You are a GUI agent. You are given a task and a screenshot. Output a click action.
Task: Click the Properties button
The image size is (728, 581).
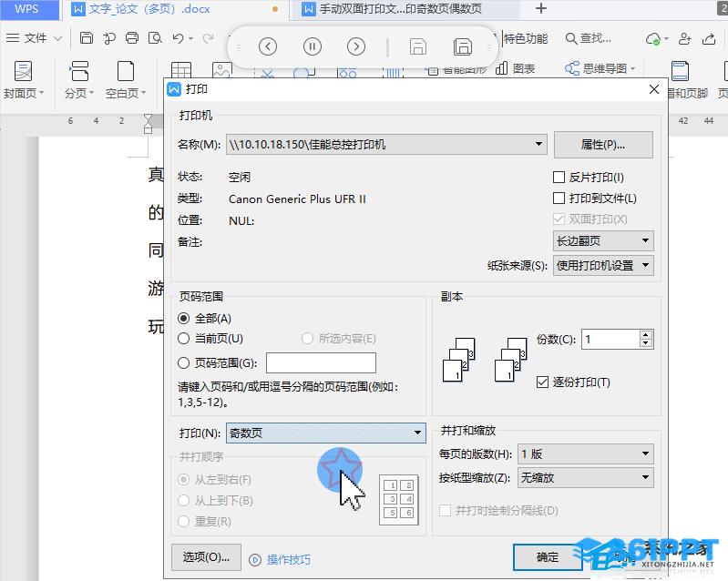(x=603, y=144)
